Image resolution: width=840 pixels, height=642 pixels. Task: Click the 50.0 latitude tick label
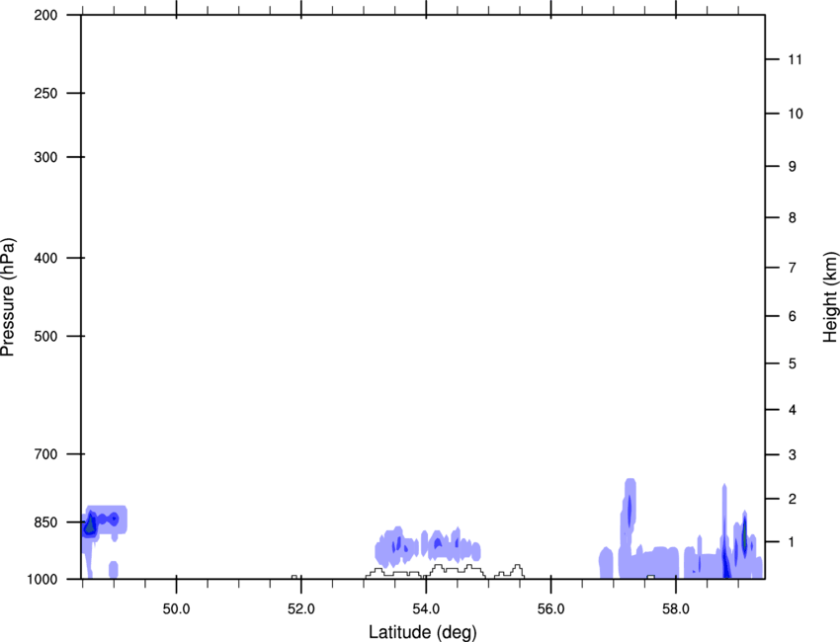click(176, 609)
